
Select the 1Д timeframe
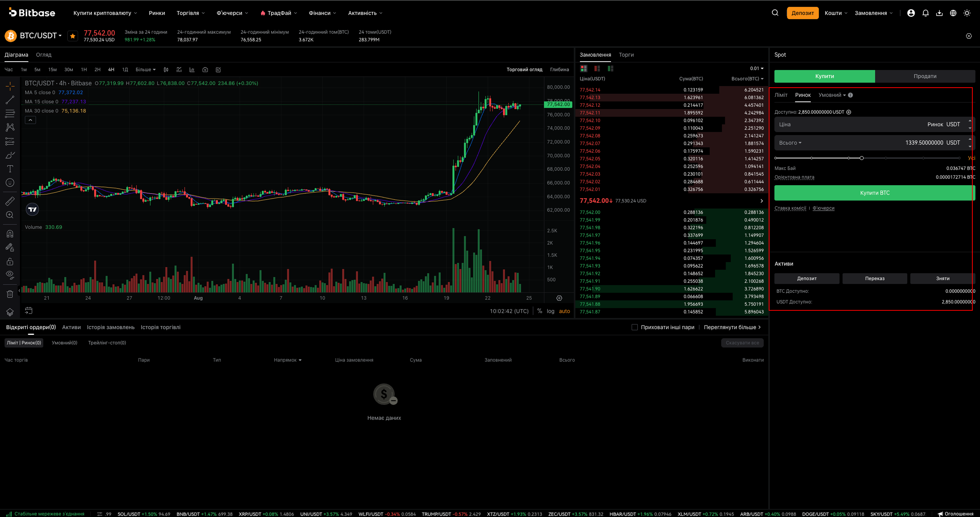click(x=125, y=70)
